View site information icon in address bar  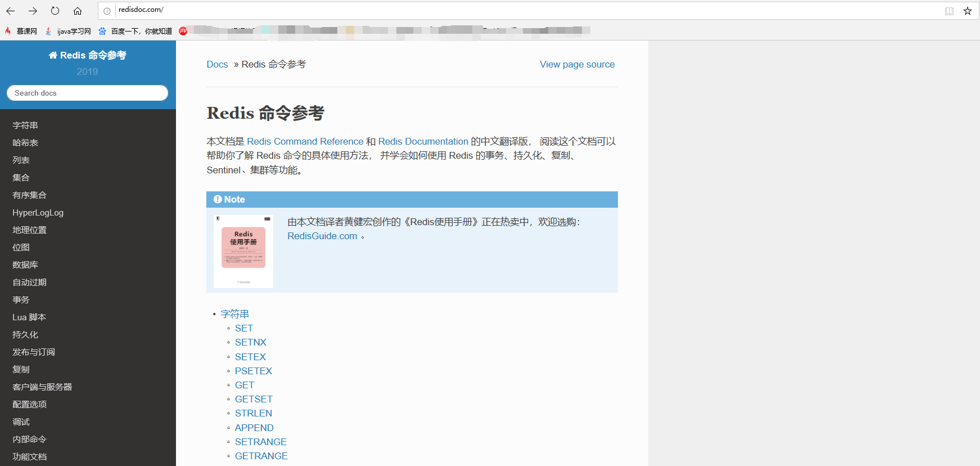coord(107,11)
